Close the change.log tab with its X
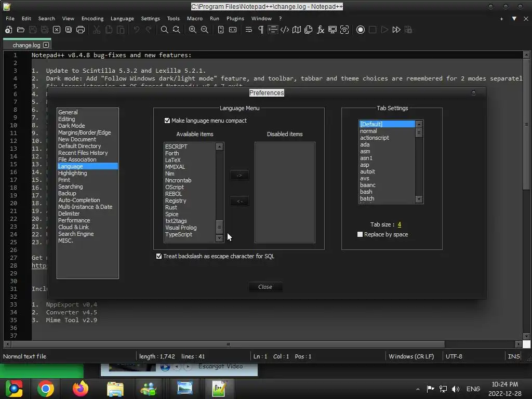 click(x=46, y=45)
